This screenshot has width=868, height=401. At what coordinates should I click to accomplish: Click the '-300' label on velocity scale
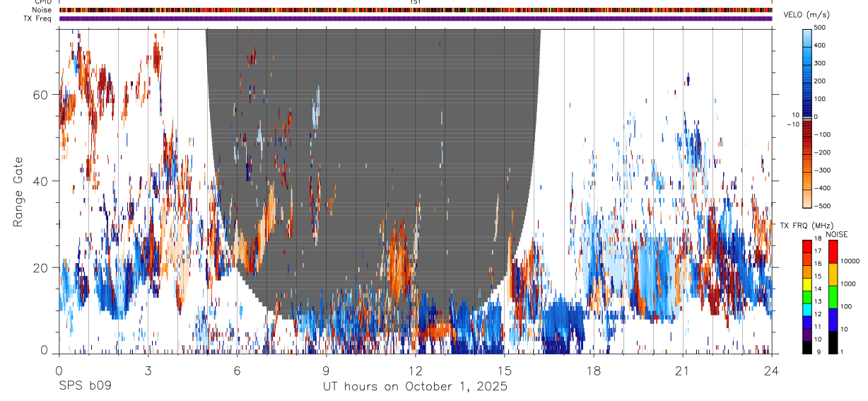coord(822,170)
